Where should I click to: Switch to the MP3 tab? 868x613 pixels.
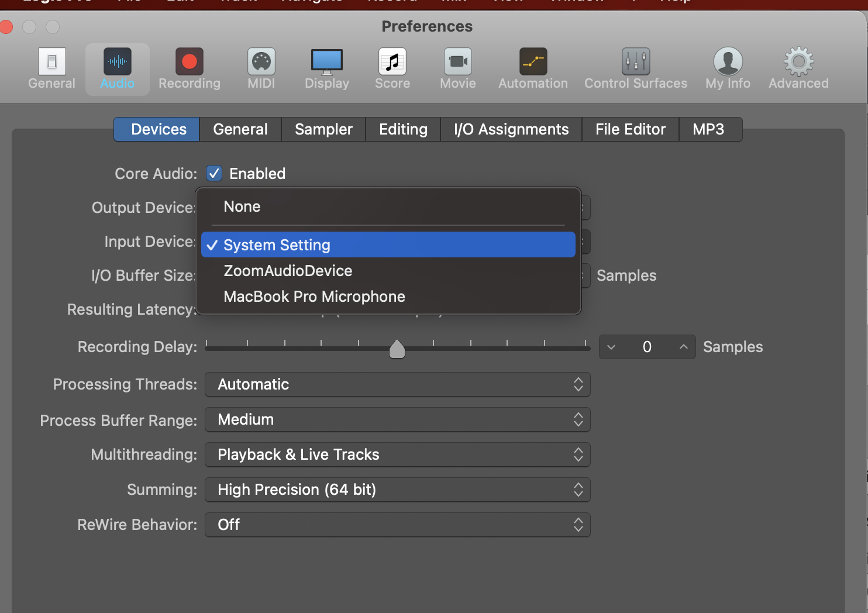(709, 129)
